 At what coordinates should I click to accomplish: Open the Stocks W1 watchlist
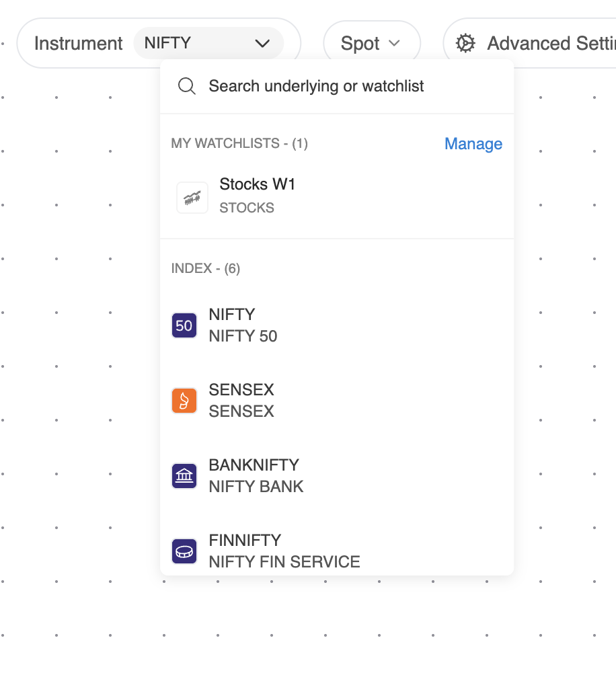point(337,196)
